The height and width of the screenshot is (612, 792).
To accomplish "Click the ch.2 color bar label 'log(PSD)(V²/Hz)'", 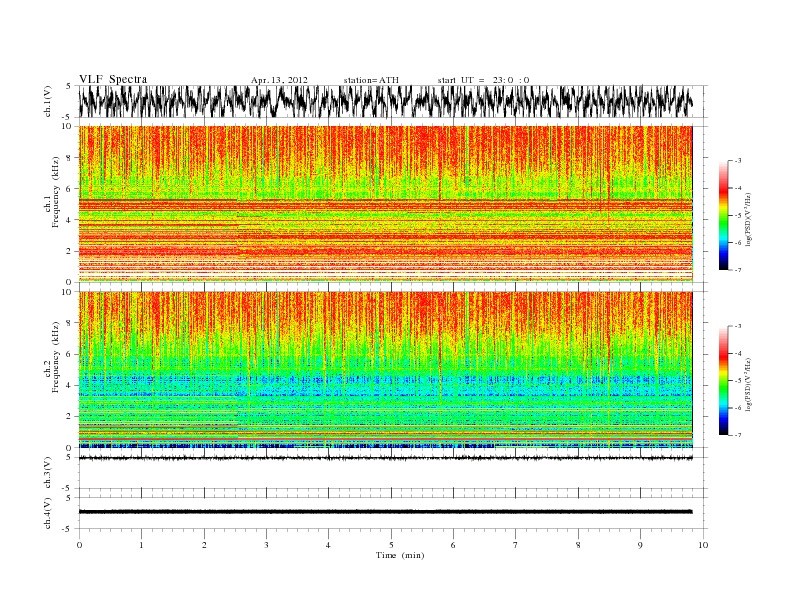I will [x=749, y=384].
